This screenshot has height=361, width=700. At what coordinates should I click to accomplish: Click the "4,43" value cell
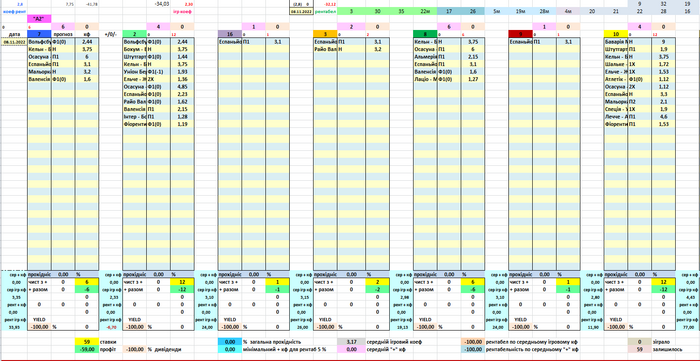[688, 297]
